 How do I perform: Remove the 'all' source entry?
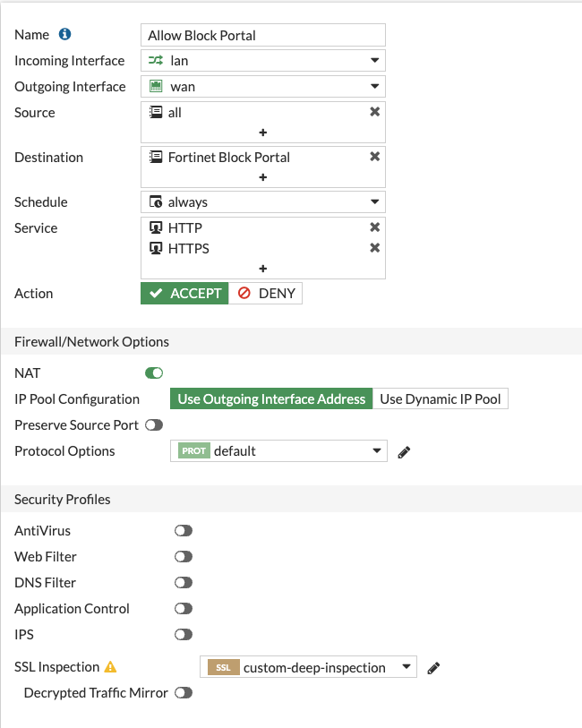click(x=375, y=112)
